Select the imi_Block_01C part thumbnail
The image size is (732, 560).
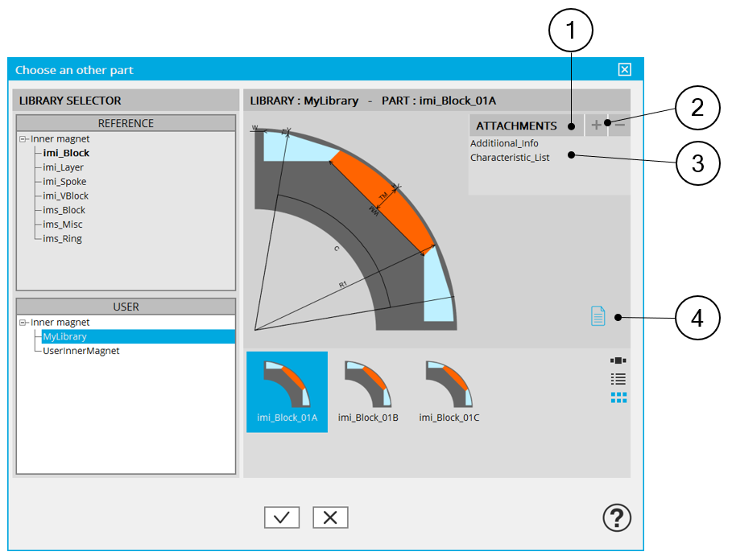pyautogui.click(x=449, y=392)
